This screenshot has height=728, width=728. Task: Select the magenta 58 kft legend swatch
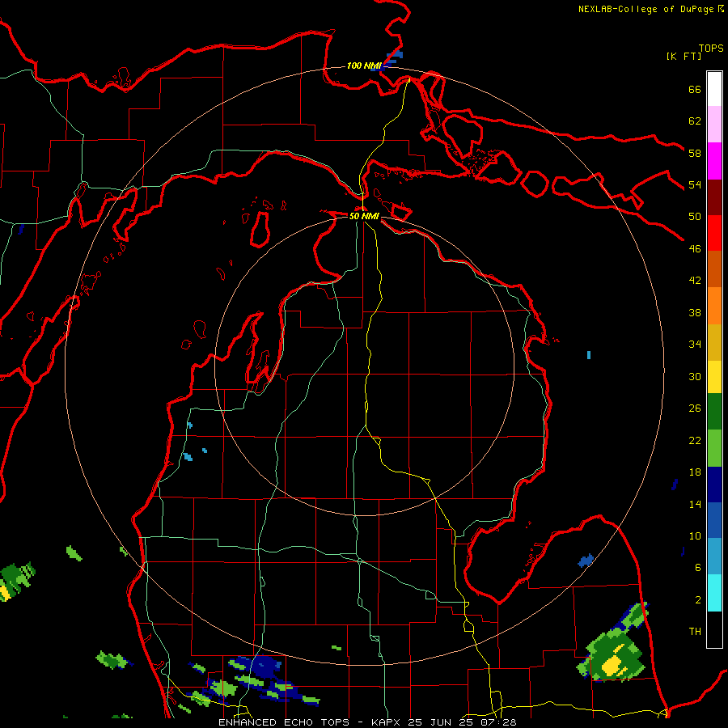[714, 161]
